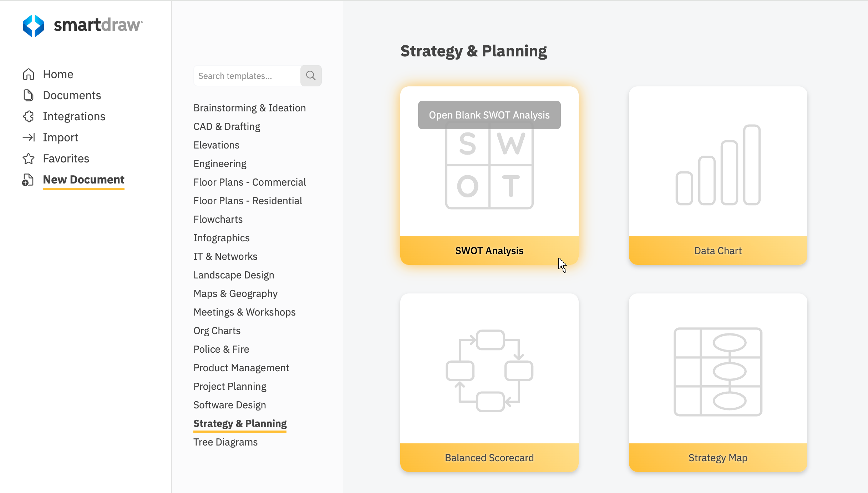Click the template search magnifier icon
This screenshot has width=868, height=493.
pyautogui.click(x=311, y=75)
